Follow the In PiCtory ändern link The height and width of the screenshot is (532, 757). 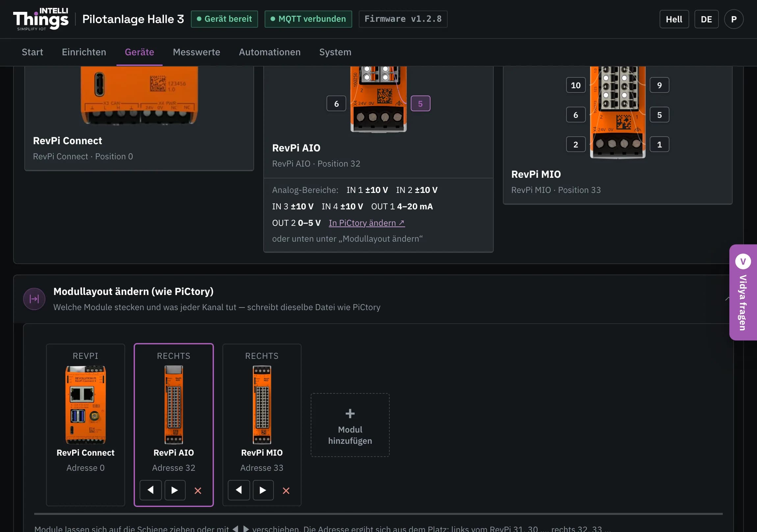[367, 223]
